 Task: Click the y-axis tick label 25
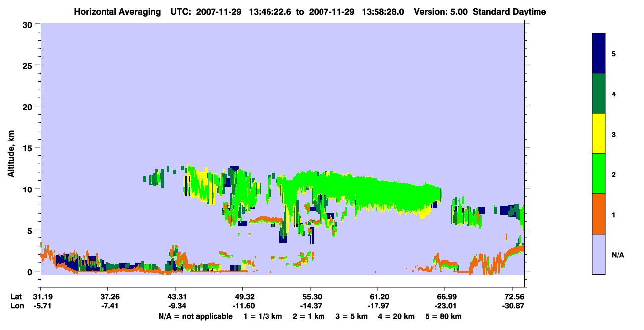[29, 65]
